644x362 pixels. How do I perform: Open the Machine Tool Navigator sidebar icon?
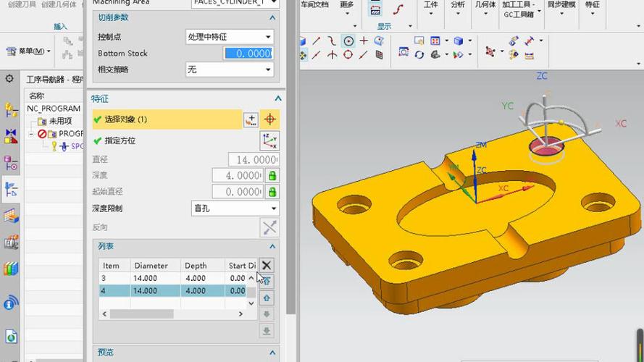tap(11, 242)
